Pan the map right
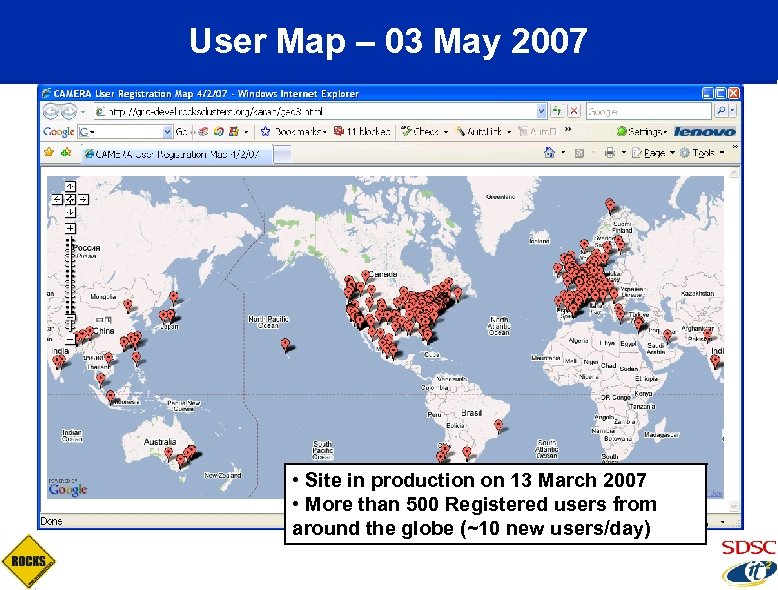This screenshot has width=778, height=590. pos(83,199)
